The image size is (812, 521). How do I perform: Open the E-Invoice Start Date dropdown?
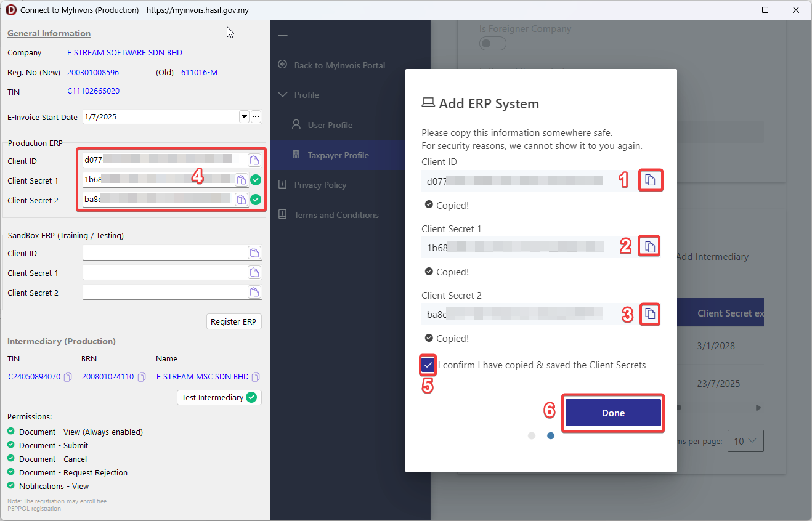coord(243,117)
